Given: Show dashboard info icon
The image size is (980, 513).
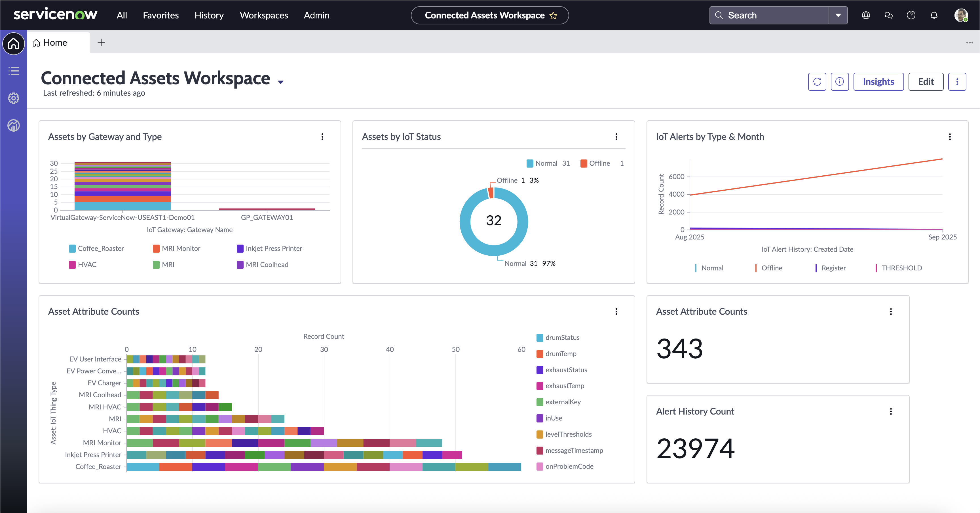Looking at the screenshot, I should (840, 81).
